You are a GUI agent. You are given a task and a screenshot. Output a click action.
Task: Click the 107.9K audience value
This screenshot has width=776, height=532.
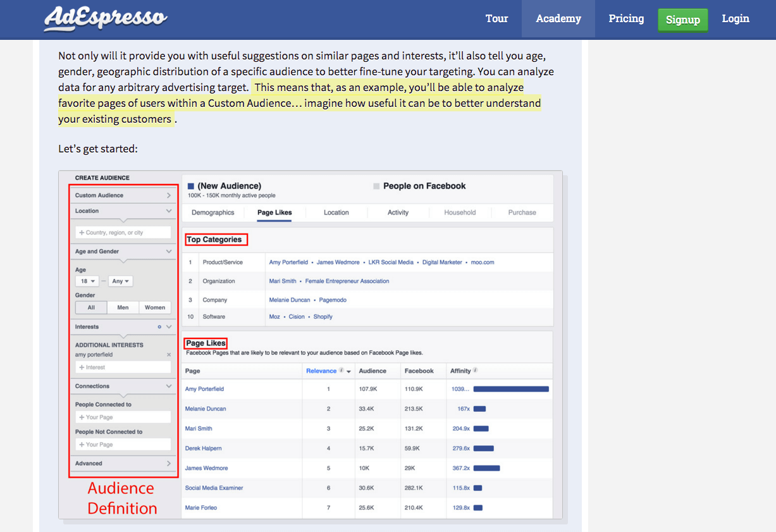368,389
